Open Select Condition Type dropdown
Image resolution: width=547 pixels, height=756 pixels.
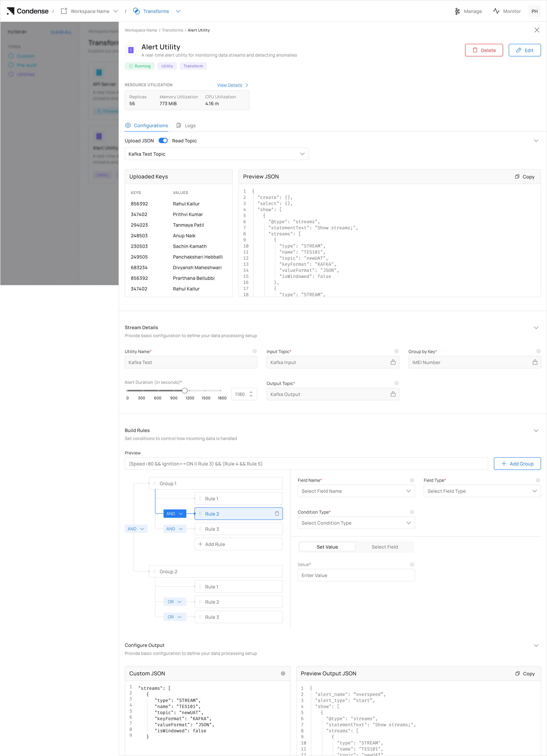[x=356, y=523]
